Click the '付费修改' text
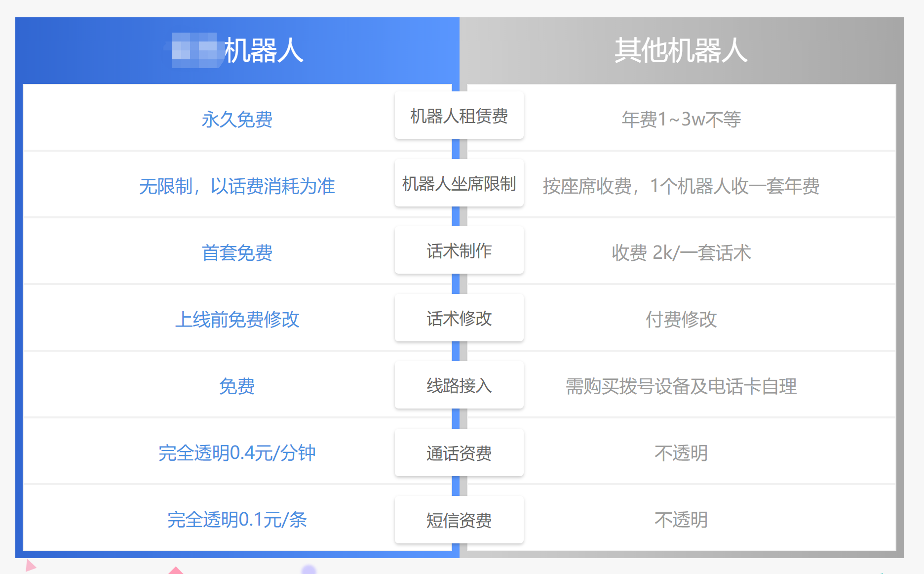The height and width of the screenshot is (574, 924). (x=681, y=320)
